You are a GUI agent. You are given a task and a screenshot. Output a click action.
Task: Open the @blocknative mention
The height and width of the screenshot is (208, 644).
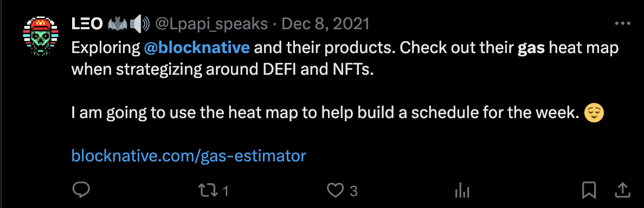pyautogui.click(x=197, y=48)
